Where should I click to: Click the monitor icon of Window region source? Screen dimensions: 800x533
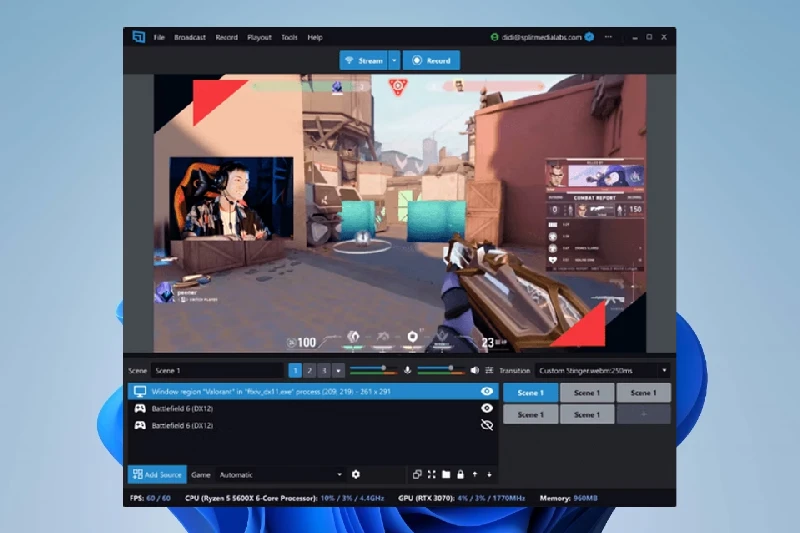pyautogui.click(x=140, y=391)
